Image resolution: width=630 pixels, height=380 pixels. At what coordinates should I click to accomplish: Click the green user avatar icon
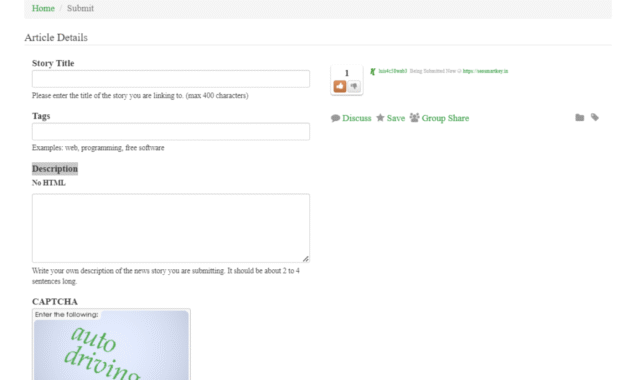[372, 72]
